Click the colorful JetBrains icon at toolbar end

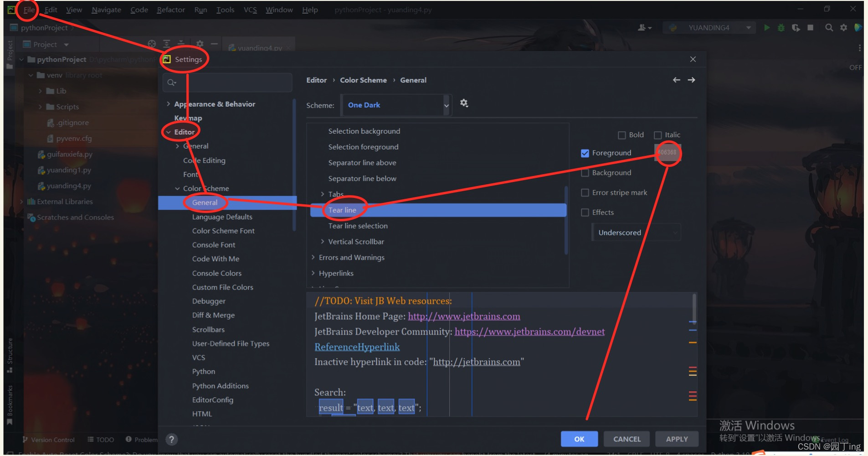point(858,28)
